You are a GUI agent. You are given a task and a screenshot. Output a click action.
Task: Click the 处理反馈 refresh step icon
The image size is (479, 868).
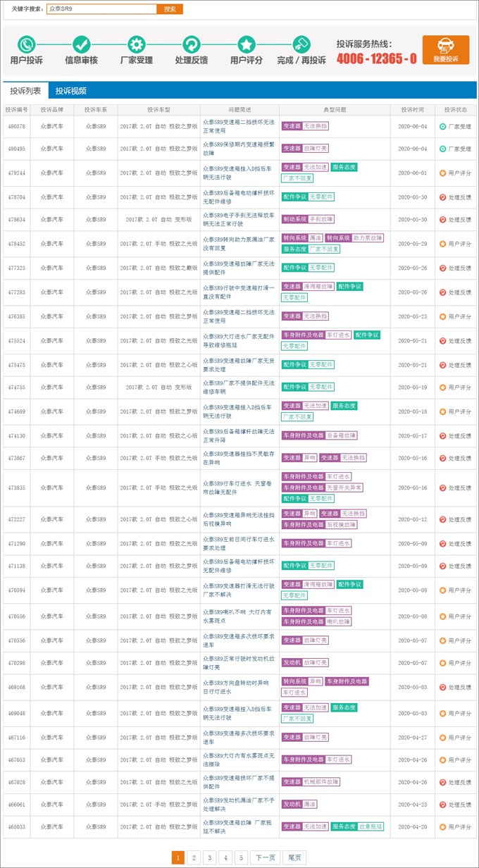[192, 44]
